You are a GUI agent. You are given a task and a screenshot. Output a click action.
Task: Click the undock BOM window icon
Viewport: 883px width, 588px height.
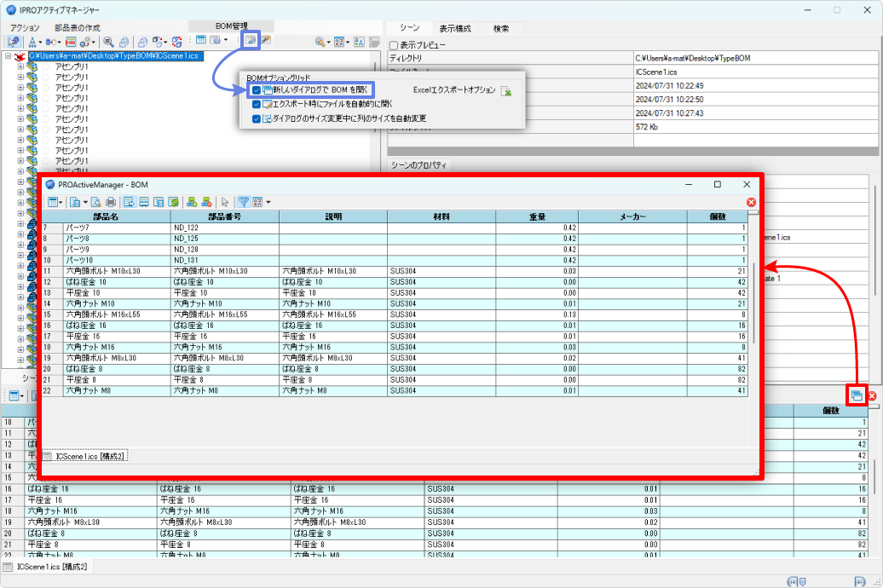[857, 395]
